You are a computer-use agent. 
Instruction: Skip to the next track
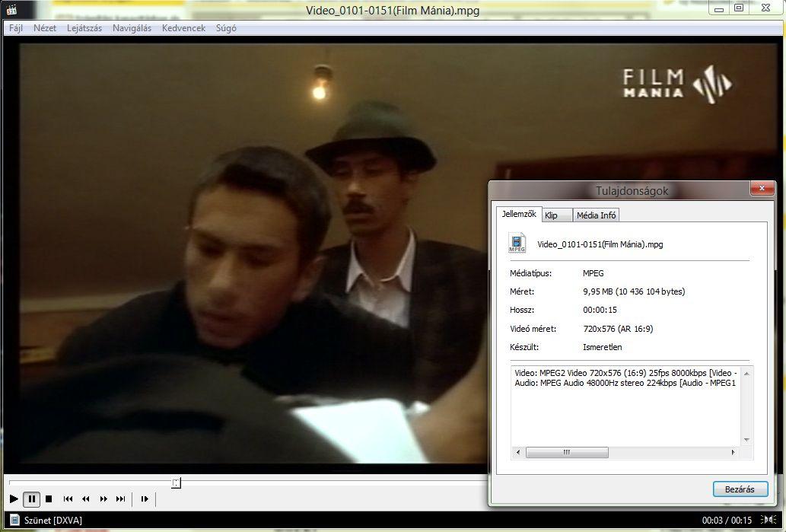121,499
